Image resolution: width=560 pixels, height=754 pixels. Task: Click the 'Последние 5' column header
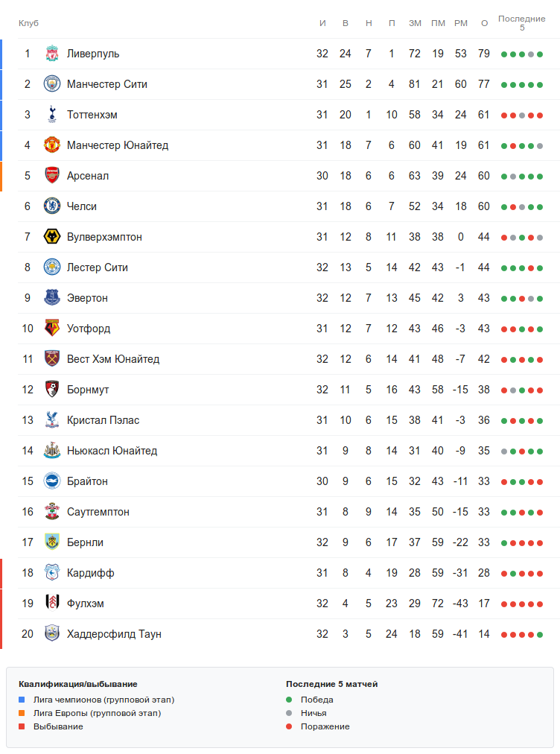point(522,23)
